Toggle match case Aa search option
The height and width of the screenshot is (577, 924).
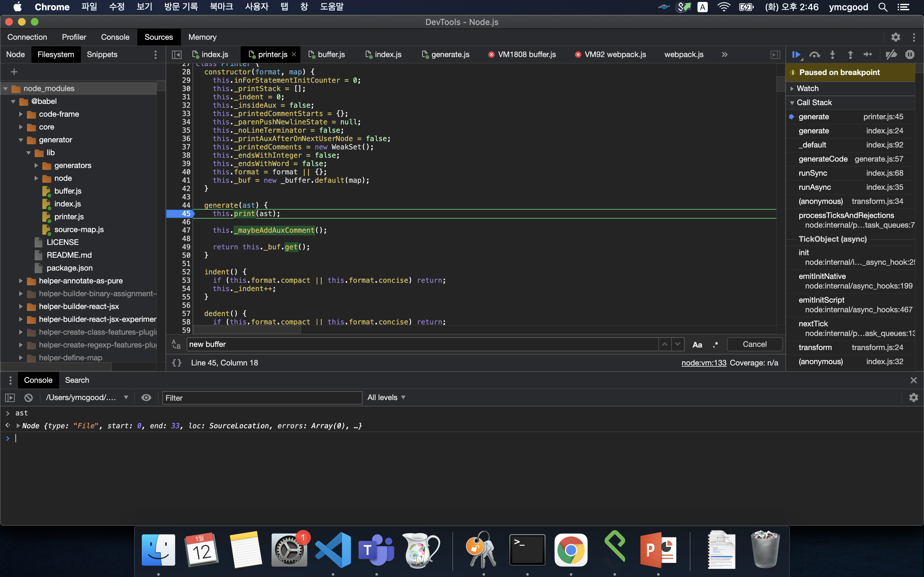[697, 344]
